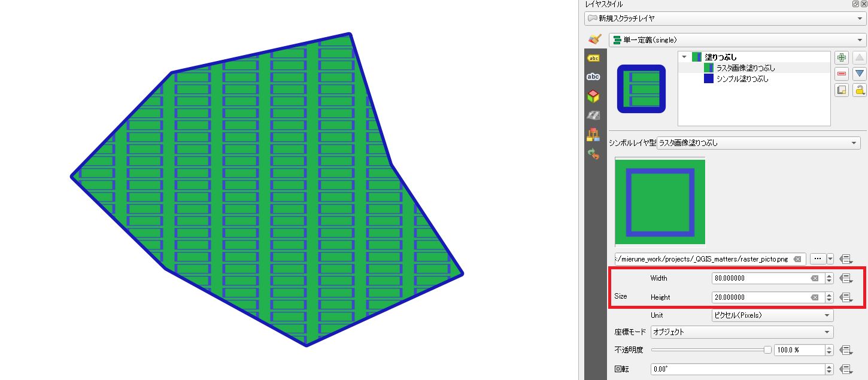Open data-defined override for image file path
868x380 pixels.
(845, 259)
